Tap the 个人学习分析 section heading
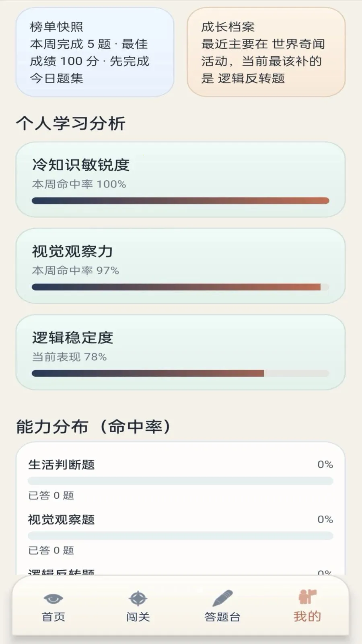362x644 pixels. [71, 123]
